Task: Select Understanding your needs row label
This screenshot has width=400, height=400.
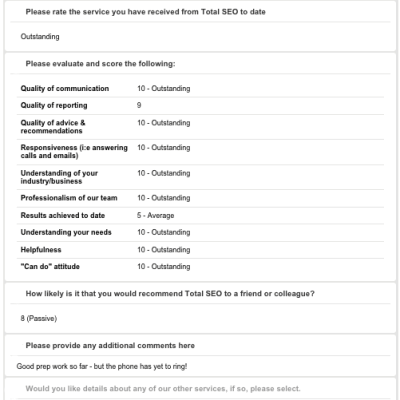Action: click(66, 232)
